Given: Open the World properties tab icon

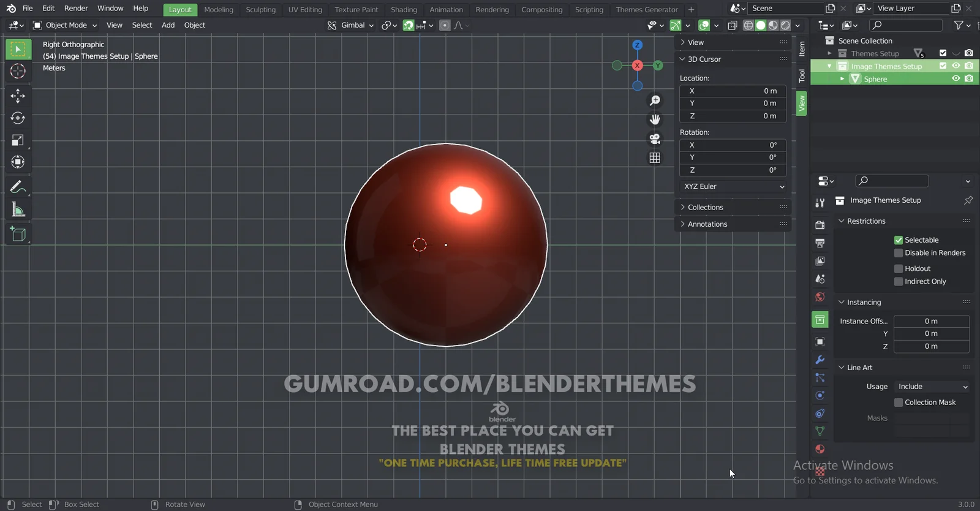Looking at the screenshot, I should [820, 297].
